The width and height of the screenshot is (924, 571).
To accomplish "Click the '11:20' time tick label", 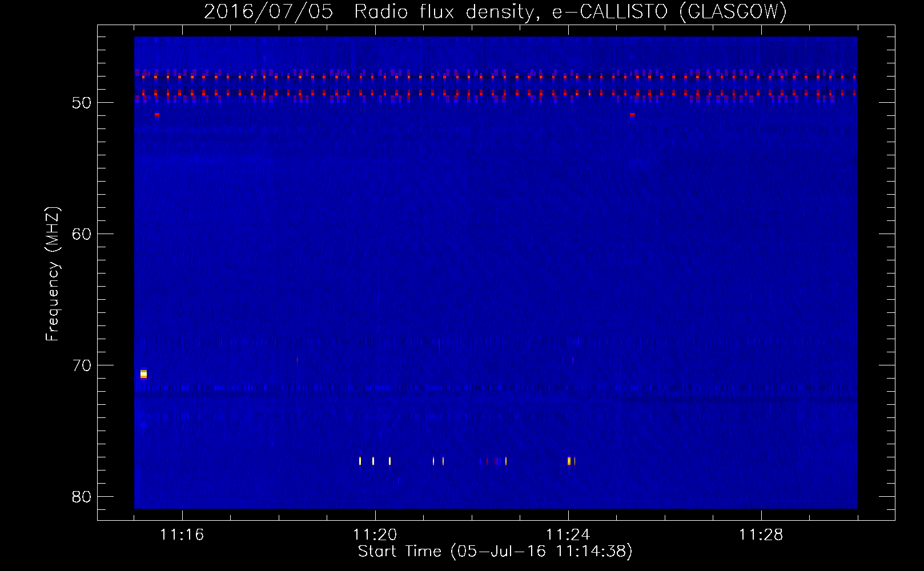I will tap(375, 535).
